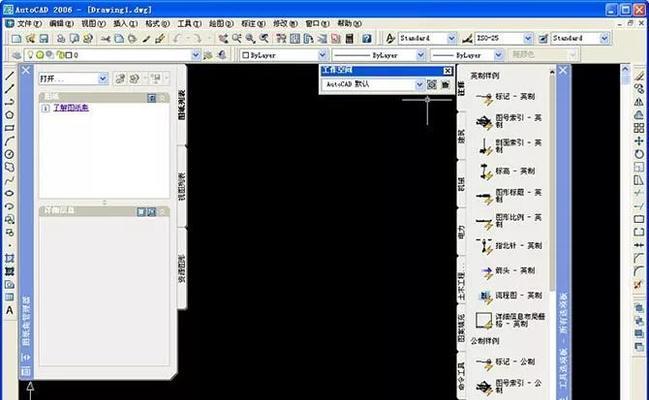The width and height of the screenshot is (649, 400).
Task: Click the tool palette vertical scrollbar
Action: 552,182
